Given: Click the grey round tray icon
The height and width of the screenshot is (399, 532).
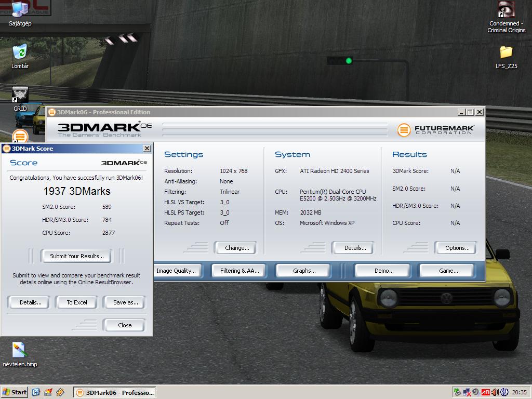Looking at the screenshot, I should (x=476, y=392).
